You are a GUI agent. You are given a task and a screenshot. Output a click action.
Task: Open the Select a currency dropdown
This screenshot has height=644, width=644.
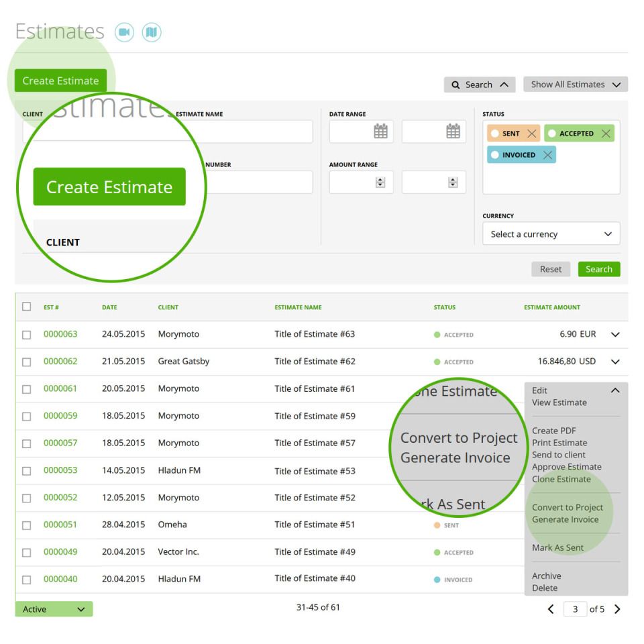point(551,233)
